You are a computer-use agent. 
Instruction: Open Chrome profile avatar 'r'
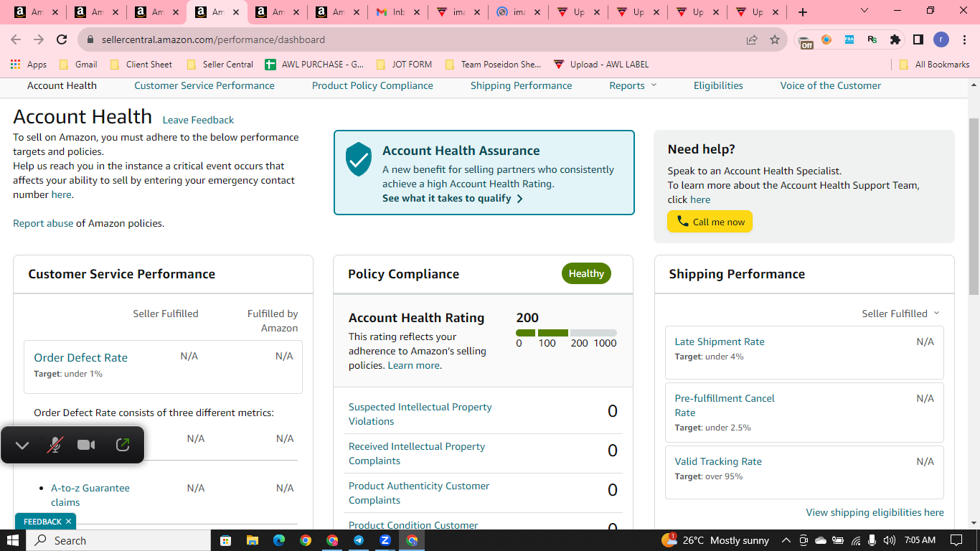pyautogui.click(x=941, y=39)
